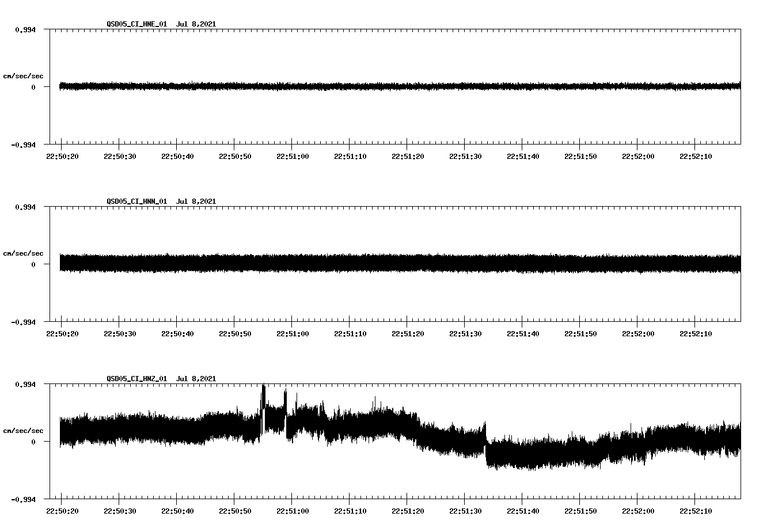Click the HNE plot's 22:50:20 time label
Image resolution: width=782 pixels, height=532 pixels.
pyautogui.click(x=62, y=157)
